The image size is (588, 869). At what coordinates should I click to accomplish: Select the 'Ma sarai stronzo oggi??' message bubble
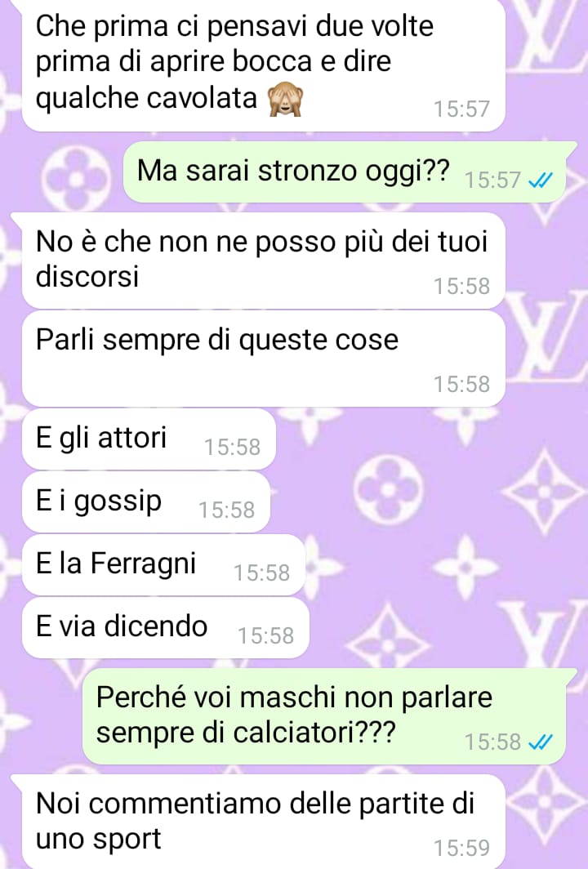point(344,172)
